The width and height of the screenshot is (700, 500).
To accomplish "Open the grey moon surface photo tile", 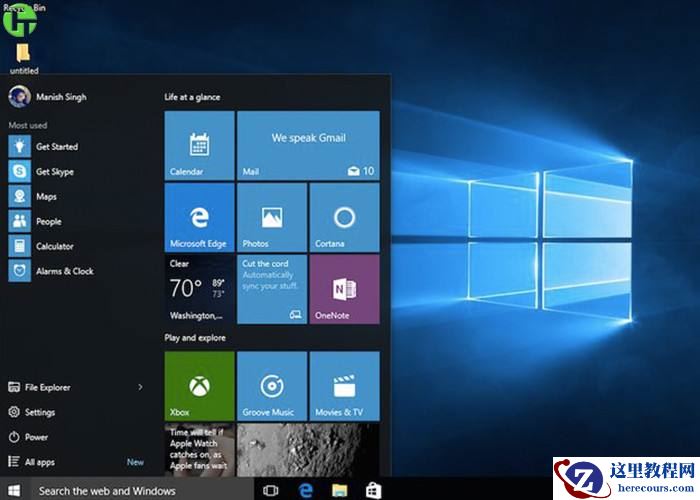I will pyautogui.click(x=308, y=450).
